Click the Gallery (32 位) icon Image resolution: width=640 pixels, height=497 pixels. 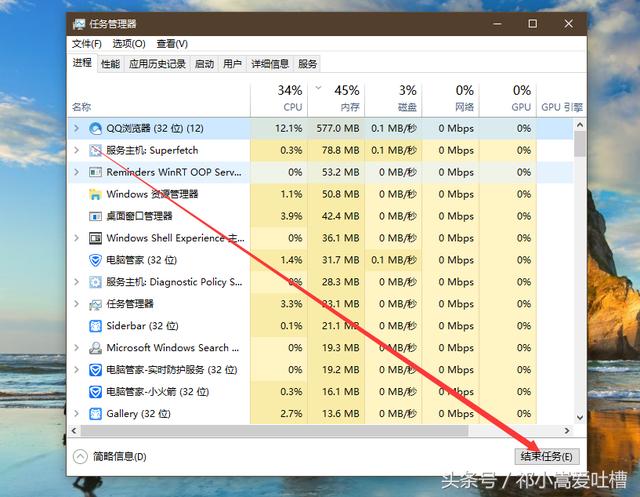pyautogui.click(x=95, y=414)
